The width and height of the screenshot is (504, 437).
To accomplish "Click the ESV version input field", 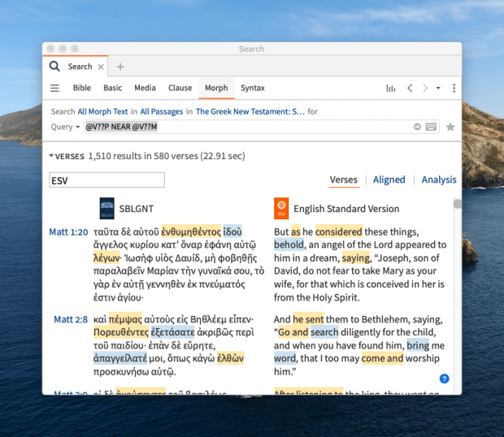I will (106, 180).
